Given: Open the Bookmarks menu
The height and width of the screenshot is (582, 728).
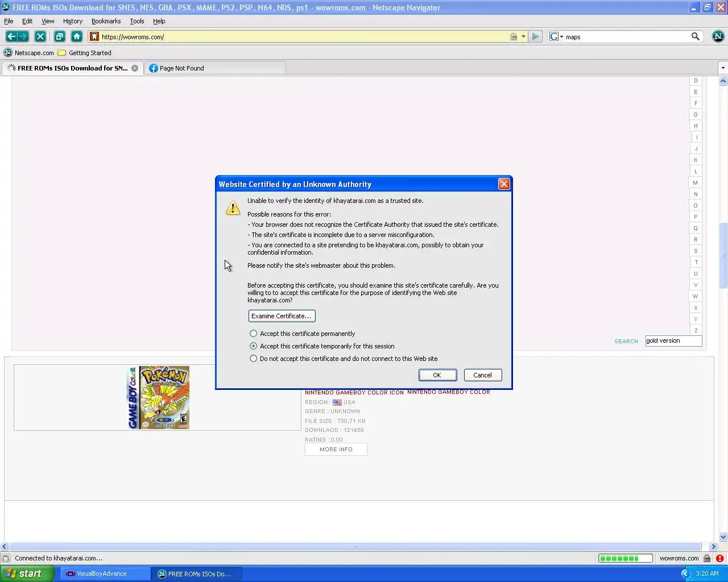Looking at the screenshot, I should [x=106, y=21].
